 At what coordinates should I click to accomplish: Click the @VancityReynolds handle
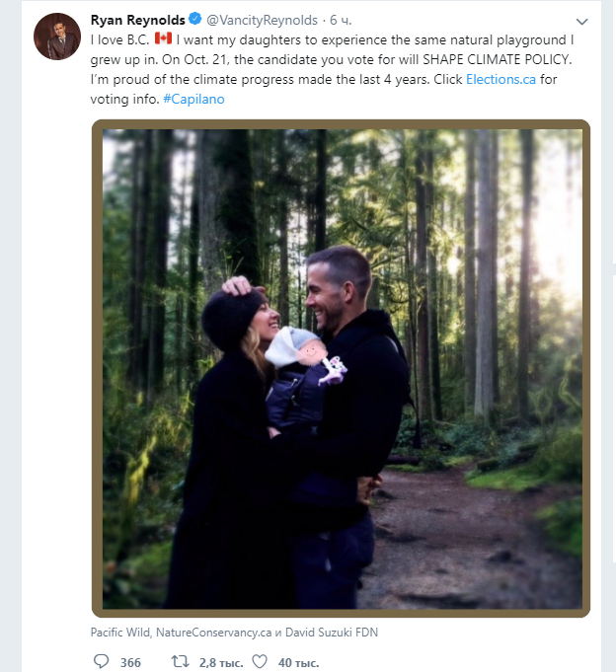261,21
